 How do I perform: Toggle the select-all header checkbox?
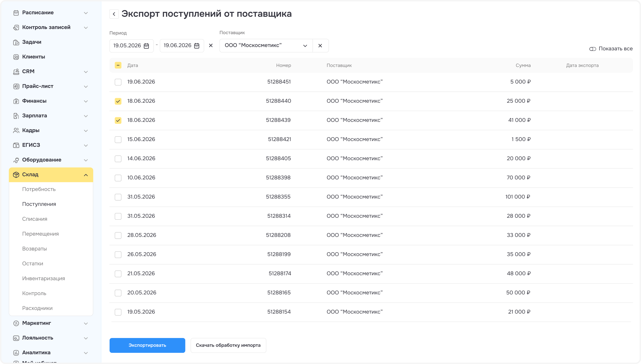point(118,65)
